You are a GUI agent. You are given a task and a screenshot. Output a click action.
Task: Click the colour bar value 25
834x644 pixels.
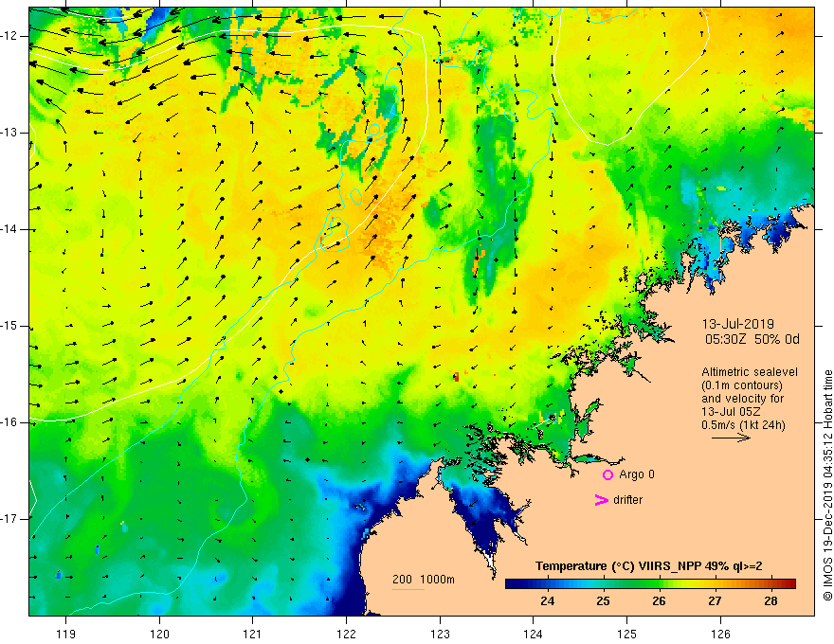(x=603, y=601)
